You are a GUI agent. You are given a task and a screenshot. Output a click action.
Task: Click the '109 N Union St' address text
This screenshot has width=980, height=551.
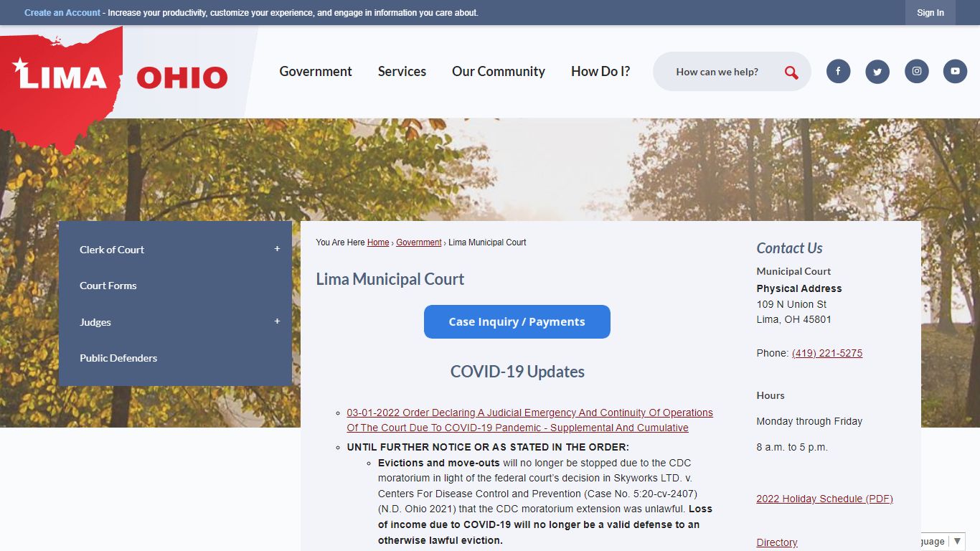791,304
